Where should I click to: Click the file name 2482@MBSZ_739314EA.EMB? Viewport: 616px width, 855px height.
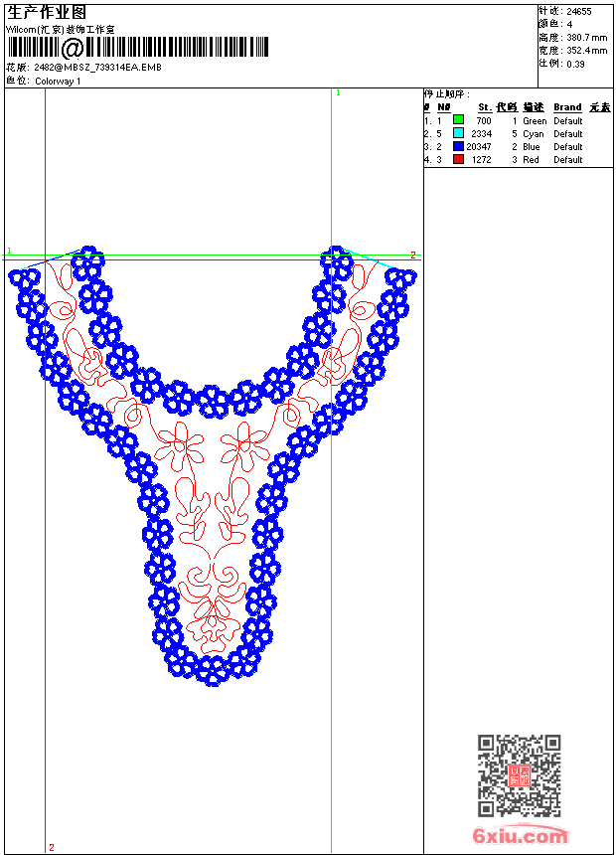tap(97, 68)
